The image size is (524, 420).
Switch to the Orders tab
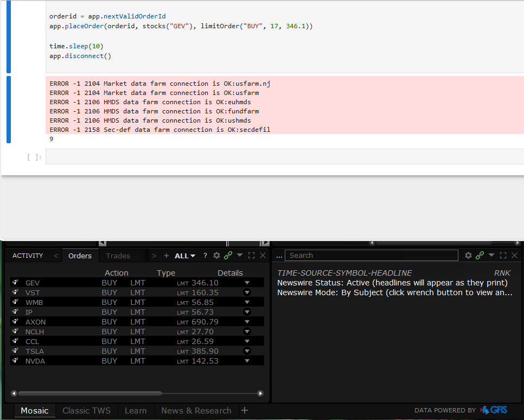pos(80,256)
